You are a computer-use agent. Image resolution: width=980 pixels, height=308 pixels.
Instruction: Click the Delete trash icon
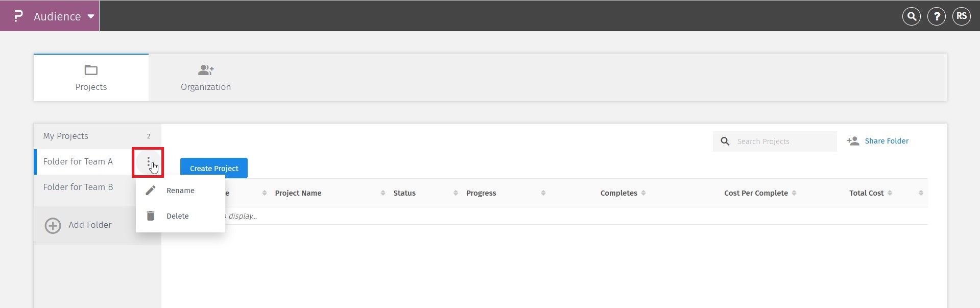click(150, 216)
